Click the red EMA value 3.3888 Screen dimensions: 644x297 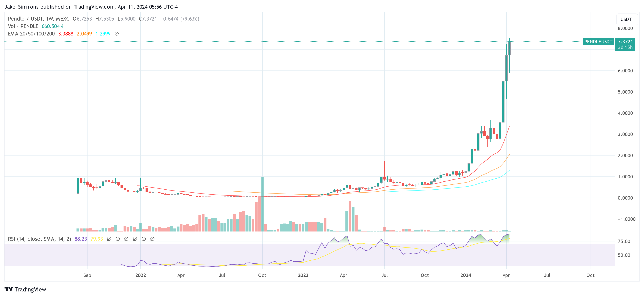(66, 34)
